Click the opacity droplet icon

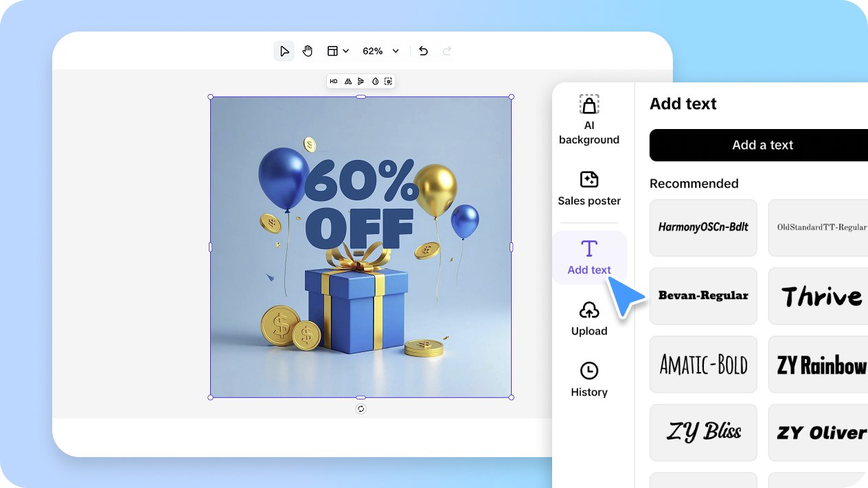pos(375,82)
